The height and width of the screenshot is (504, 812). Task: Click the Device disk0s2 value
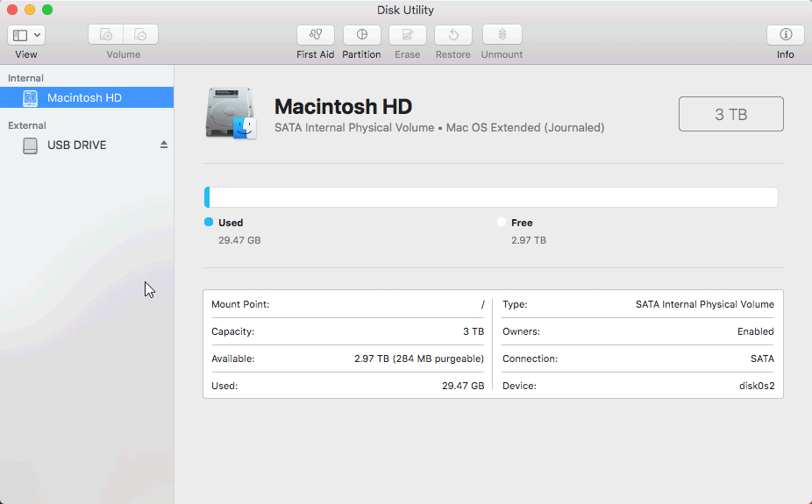757,386
